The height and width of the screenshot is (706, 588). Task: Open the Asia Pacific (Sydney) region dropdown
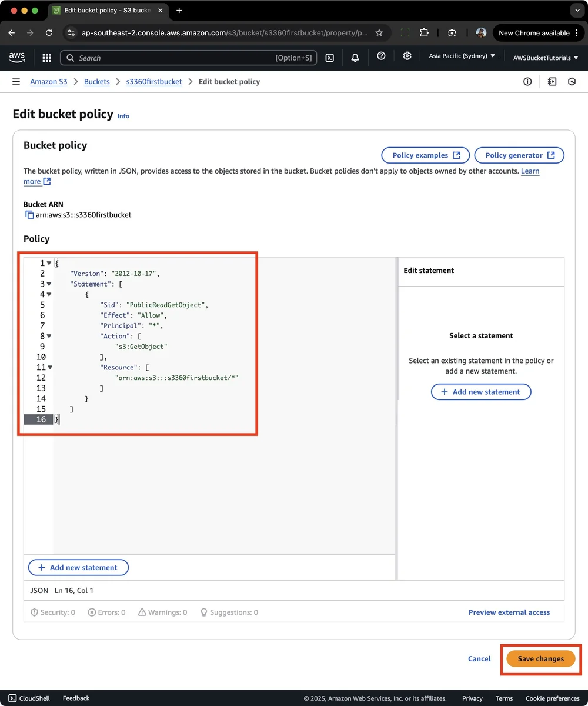coord(462,56)
